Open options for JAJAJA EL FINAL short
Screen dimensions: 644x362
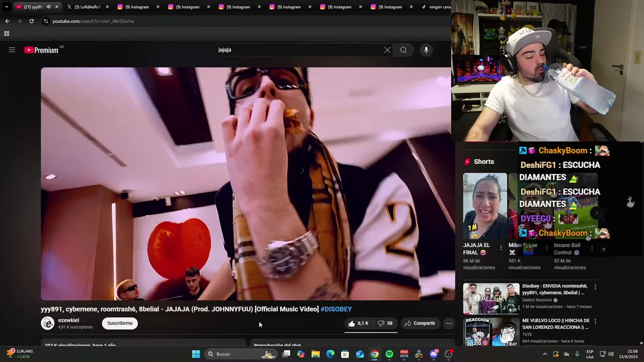tap(501, 248)
